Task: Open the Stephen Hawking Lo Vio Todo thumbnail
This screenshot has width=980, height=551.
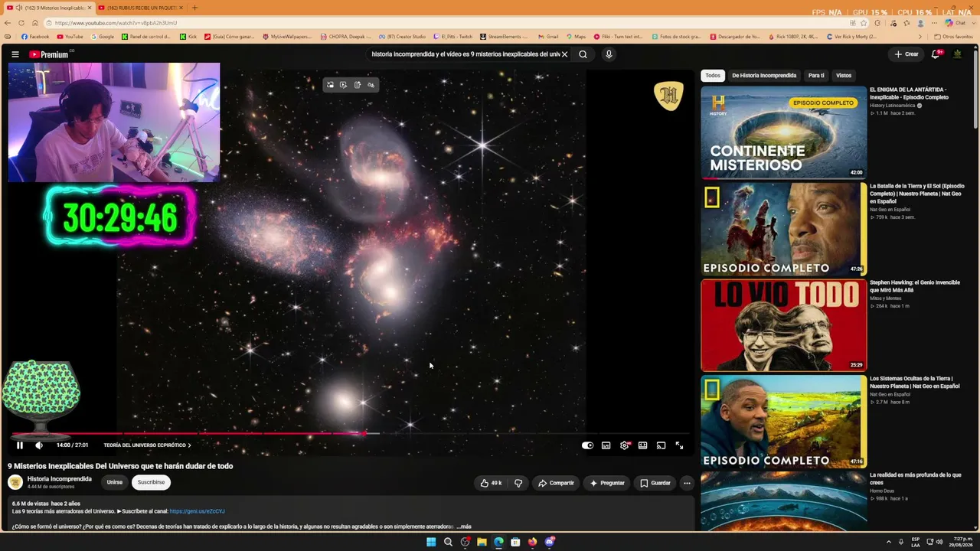Action: (x=783, y=325)
